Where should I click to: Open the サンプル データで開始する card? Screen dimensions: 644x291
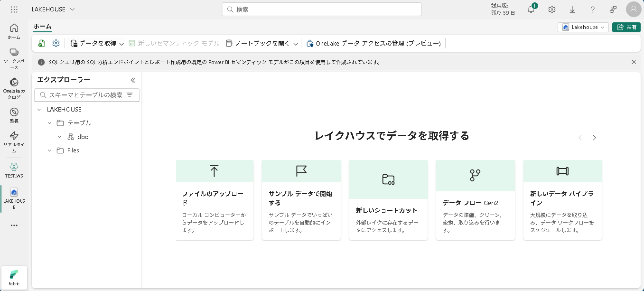(x=301, y=200)
